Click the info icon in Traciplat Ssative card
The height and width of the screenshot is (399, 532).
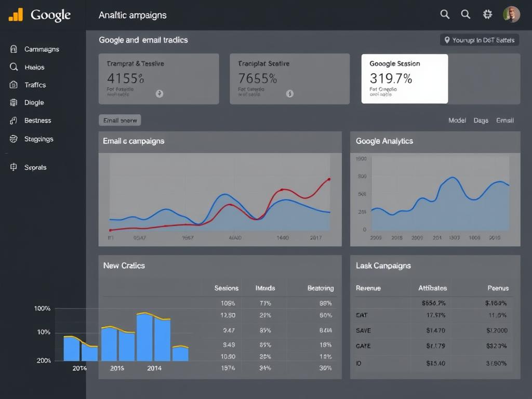click(x=289, y=94)
